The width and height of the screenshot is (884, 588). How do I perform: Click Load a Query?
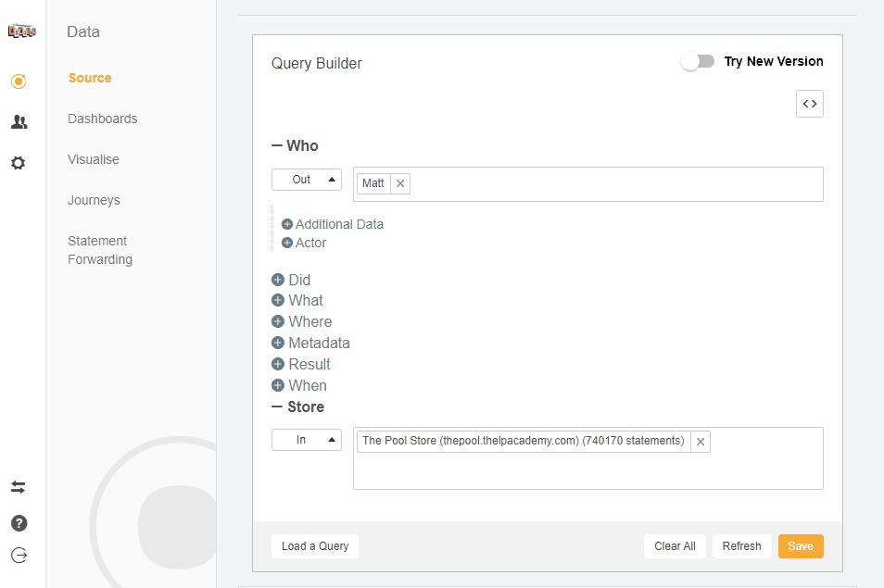click(314, 546)
